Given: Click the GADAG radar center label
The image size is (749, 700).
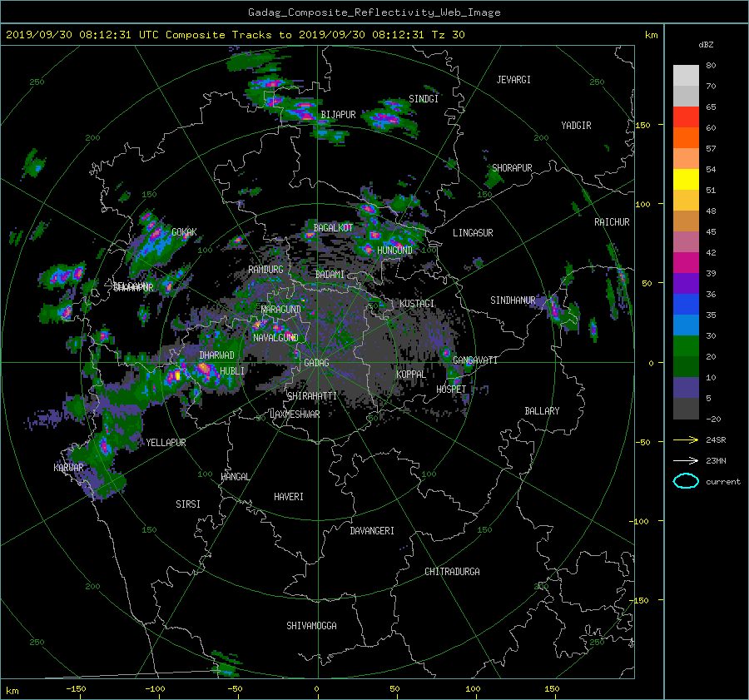Looking at the screenshot, I should tap(316, 363).
